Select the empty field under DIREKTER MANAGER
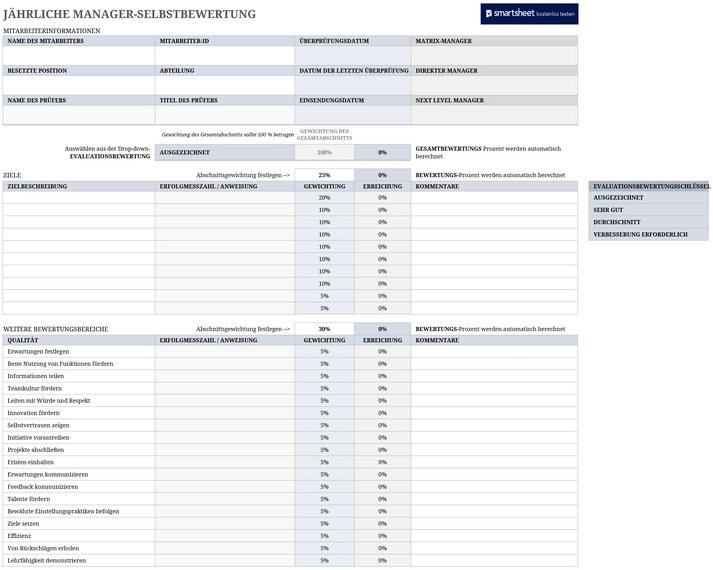Viewport: 713px width, 570px height. pyautogui.click(x=494, y=85)
